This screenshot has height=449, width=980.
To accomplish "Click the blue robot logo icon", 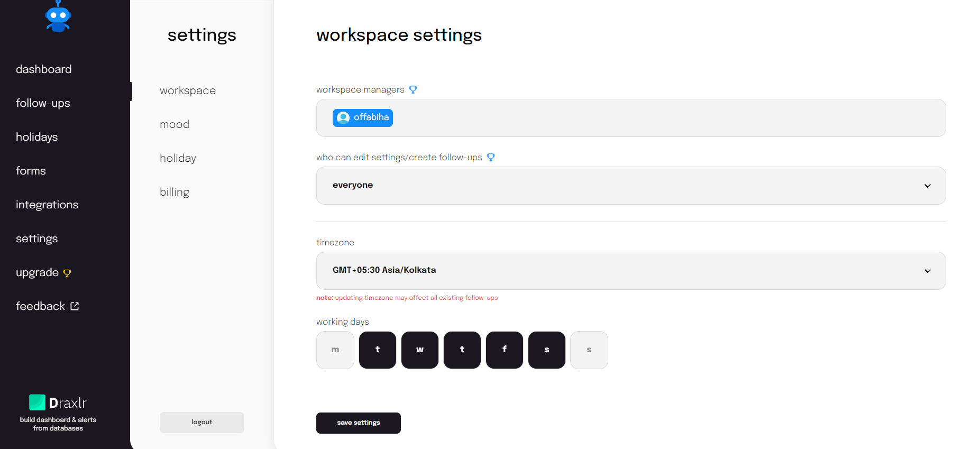I will tap(58, 16).
